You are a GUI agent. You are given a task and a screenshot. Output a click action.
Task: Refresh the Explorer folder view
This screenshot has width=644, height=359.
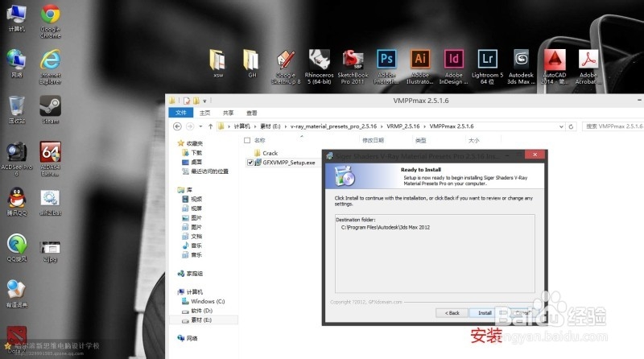click(x=571, y=126)
